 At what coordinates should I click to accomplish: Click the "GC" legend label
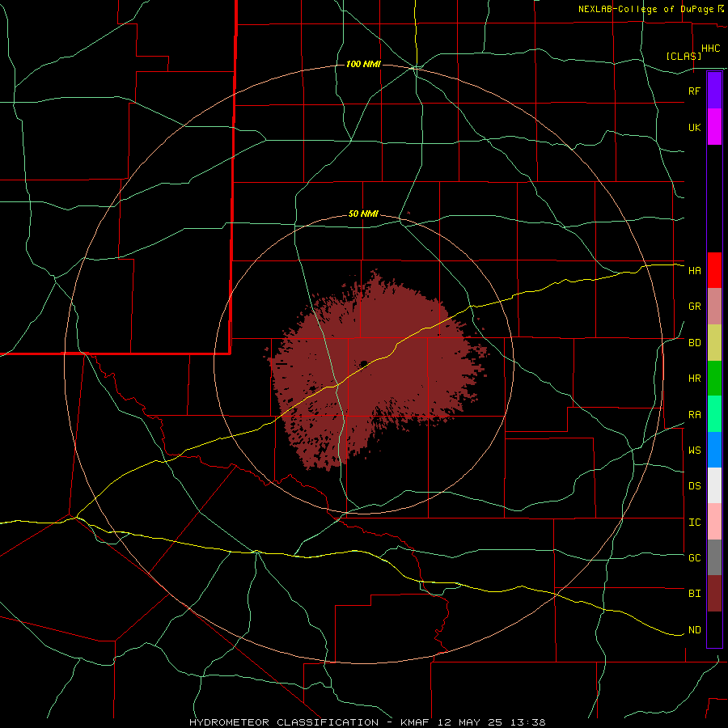694,557
